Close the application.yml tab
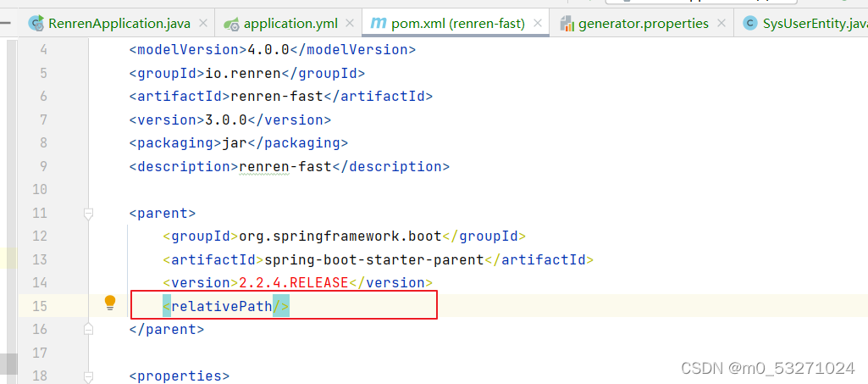Viewport: 868px width, 384px height. [x=349, y=23]
